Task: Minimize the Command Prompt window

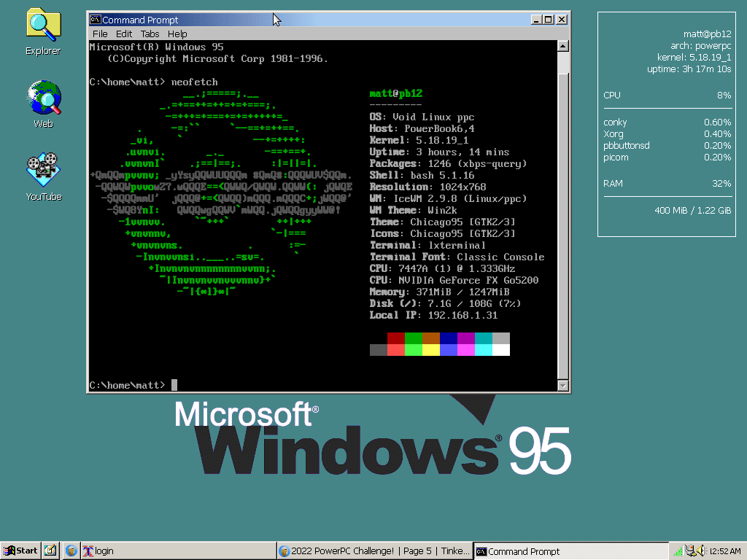Action: pyautogui.click(x=537, y=20)
